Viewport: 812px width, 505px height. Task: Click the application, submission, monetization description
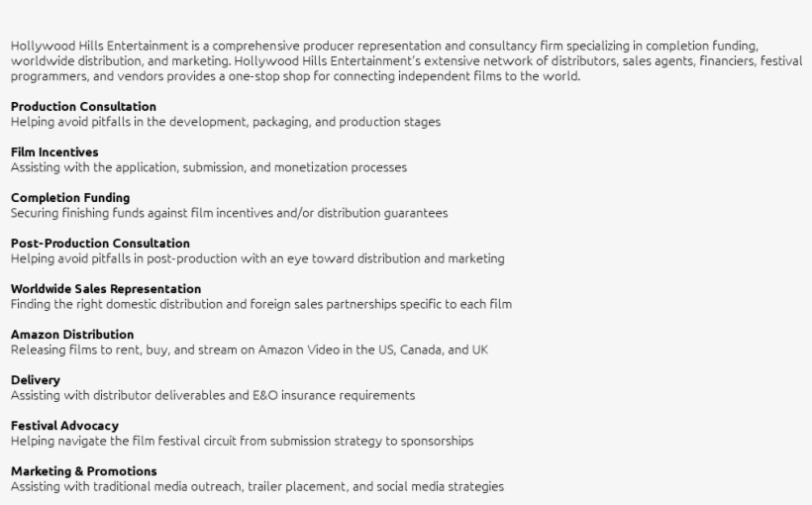(x=209, y=167)
